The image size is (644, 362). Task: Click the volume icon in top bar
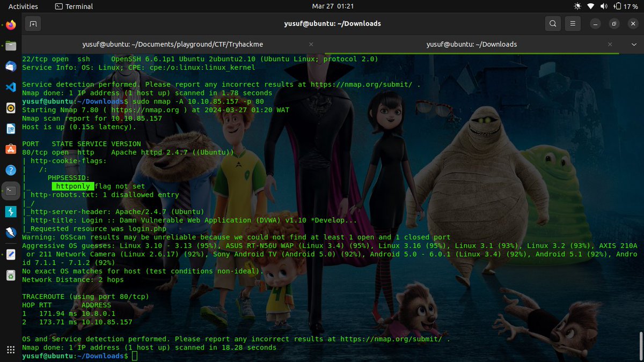point(604,6)
